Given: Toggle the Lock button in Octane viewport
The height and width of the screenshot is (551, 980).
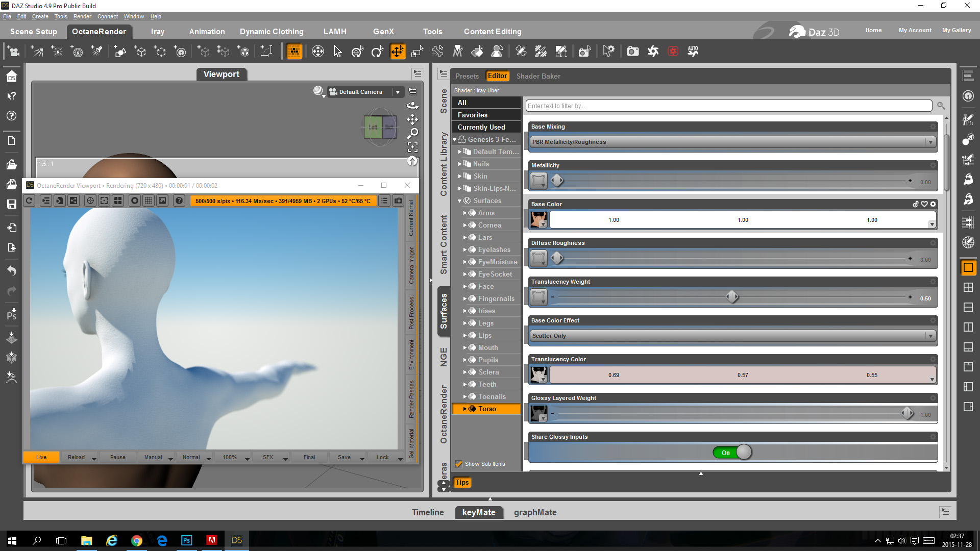Looking at the screenshot, I should [x=382, y=457].
